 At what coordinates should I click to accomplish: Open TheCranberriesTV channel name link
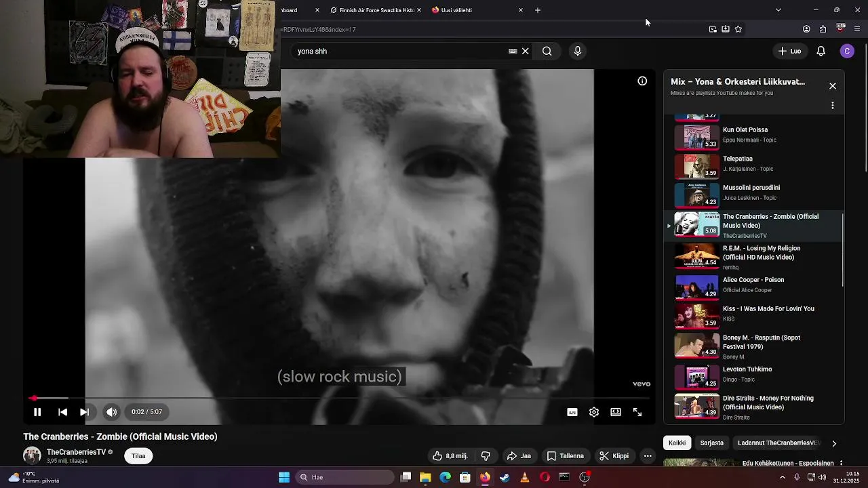[76, 452]
